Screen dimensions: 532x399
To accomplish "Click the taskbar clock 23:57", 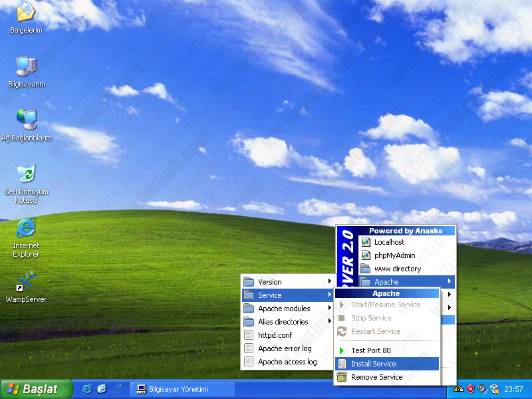I will [513, 389].
